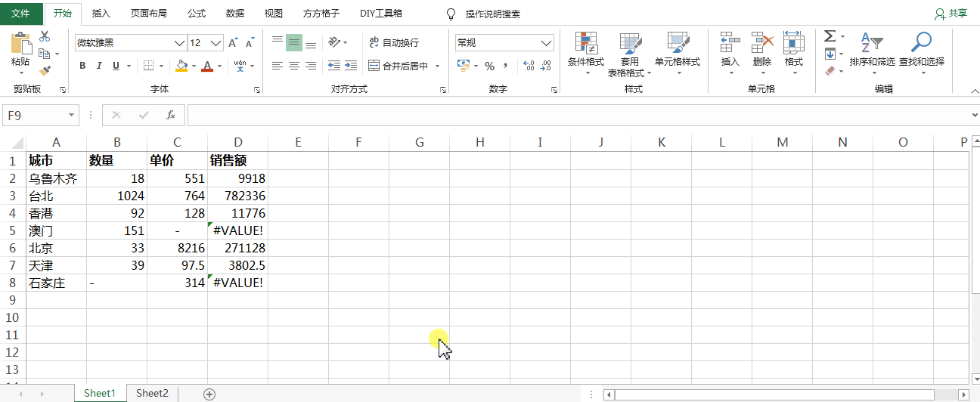The width and height of the screenshot is (980, 402).
Task: Click 删除 delete cells button
Action: (762, 53)
